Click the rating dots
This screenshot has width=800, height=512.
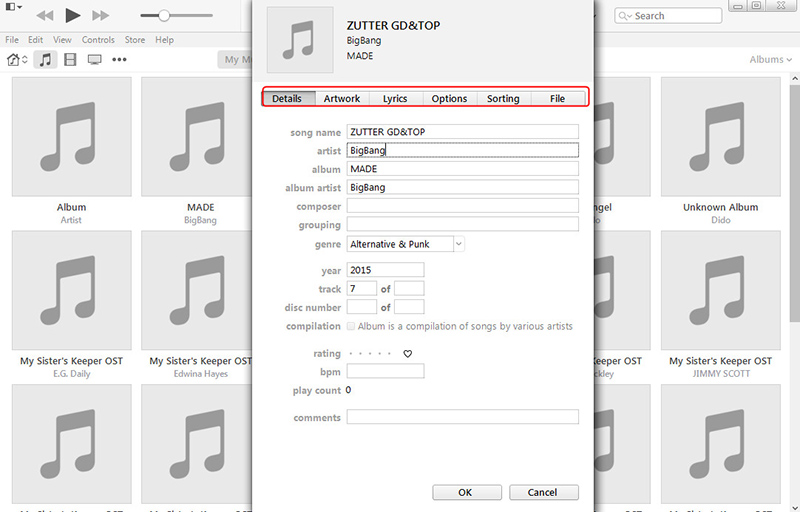click(370, 353)
